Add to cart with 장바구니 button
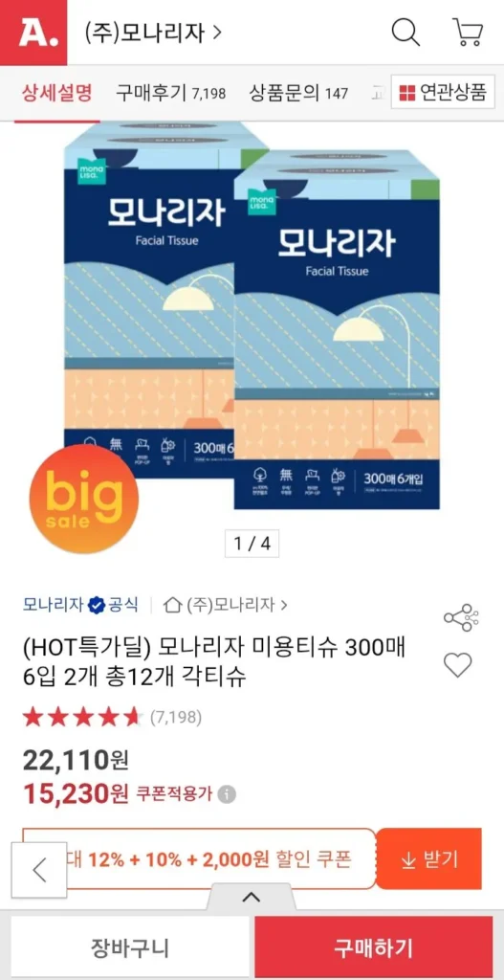This screenshot has height=980, width=504. coord(129,947)
